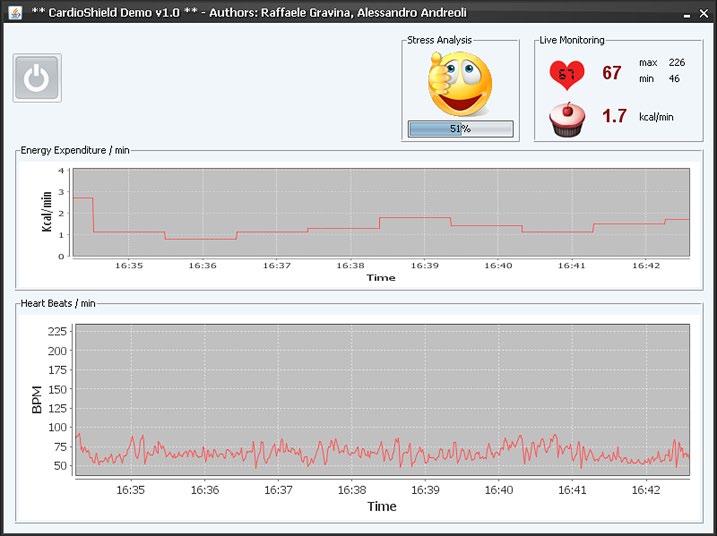Click the power button icon

[37, 78]
